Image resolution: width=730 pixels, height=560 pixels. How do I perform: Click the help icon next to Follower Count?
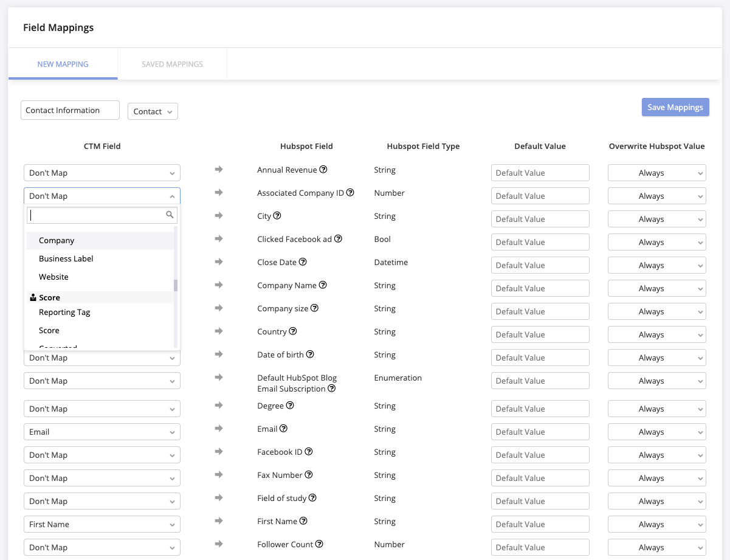(x=319, y=544)
